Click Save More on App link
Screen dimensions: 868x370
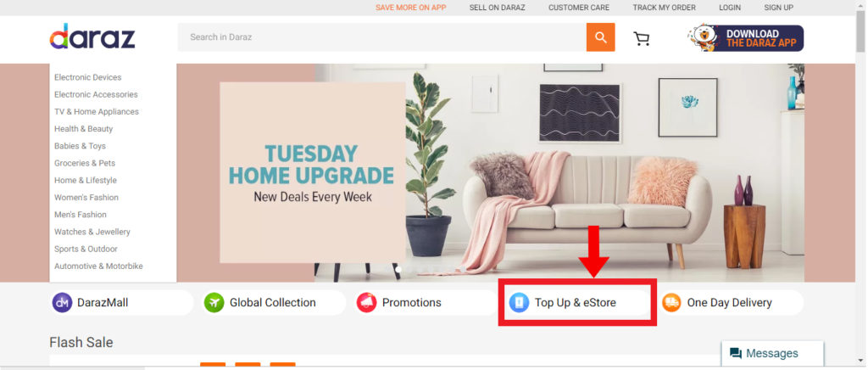tap(411, 8)
